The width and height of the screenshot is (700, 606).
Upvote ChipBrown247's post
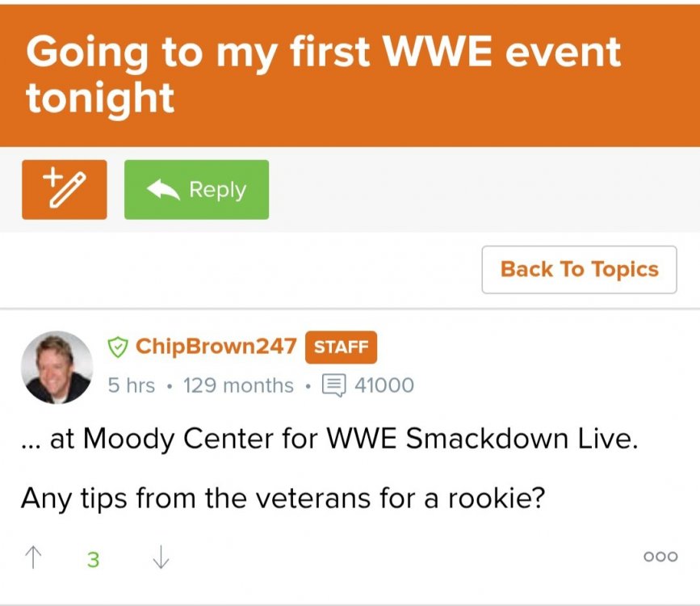(x=34, y=558)
